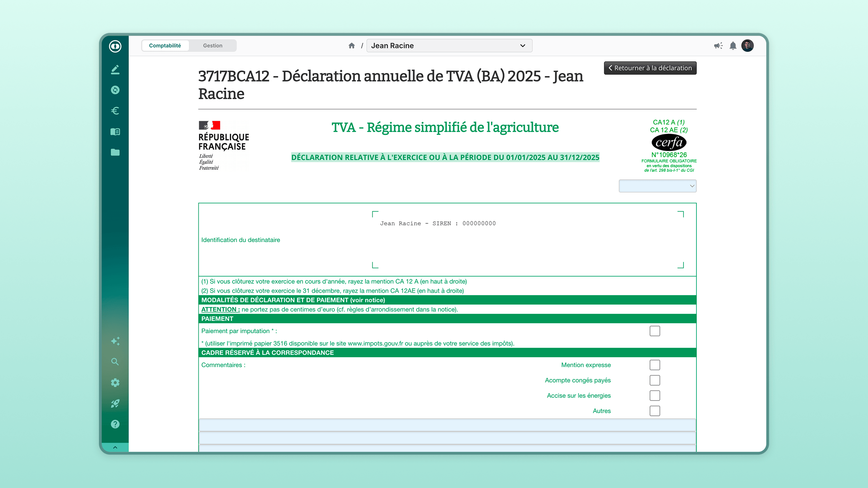Tick the Acompte congés payés checkbox
Viewport: 868px width, 488px height.
pos(654,380)
